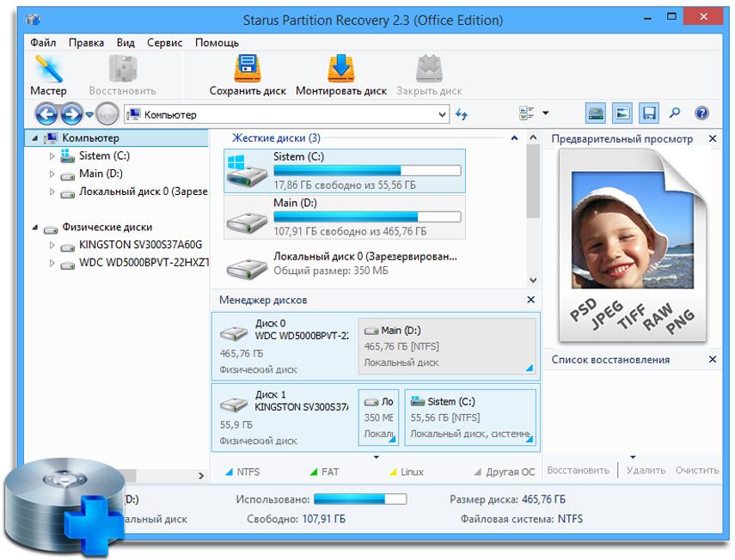This screenshot has width=735, height=560.
Task: Open the view mode options icon
Action: (x=527, y=113)
